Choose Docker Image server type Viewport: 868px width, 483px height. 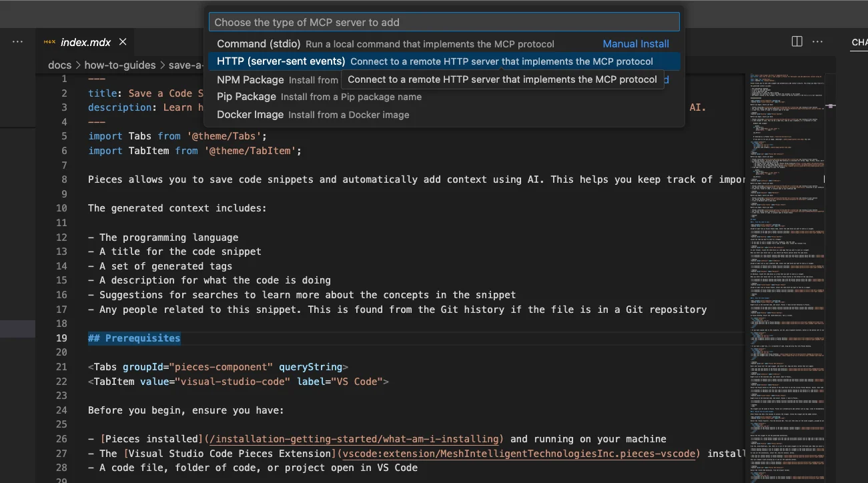point(250,115)
